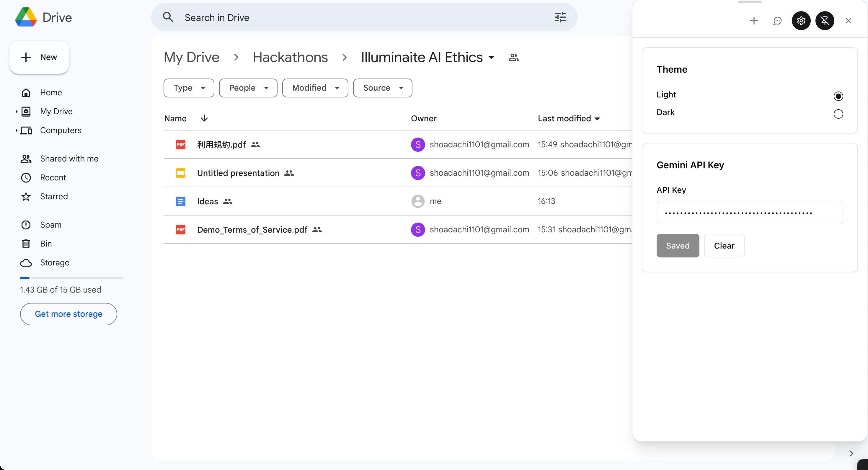Select the Light theme radio button
This screenshot has height=470, width=868.
coord(838,96)
